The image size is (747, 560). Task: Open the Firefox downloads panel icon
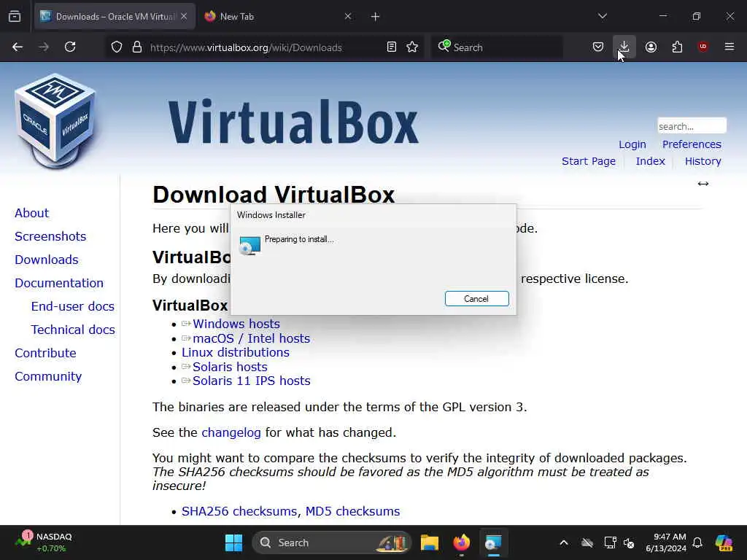coord(624,47)
